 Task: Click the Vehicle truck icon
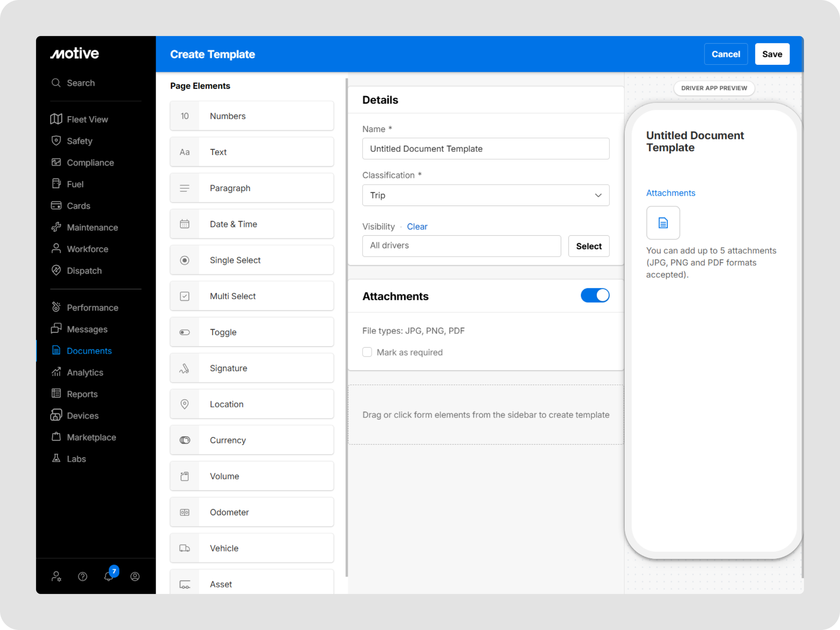tap(185, 548)
